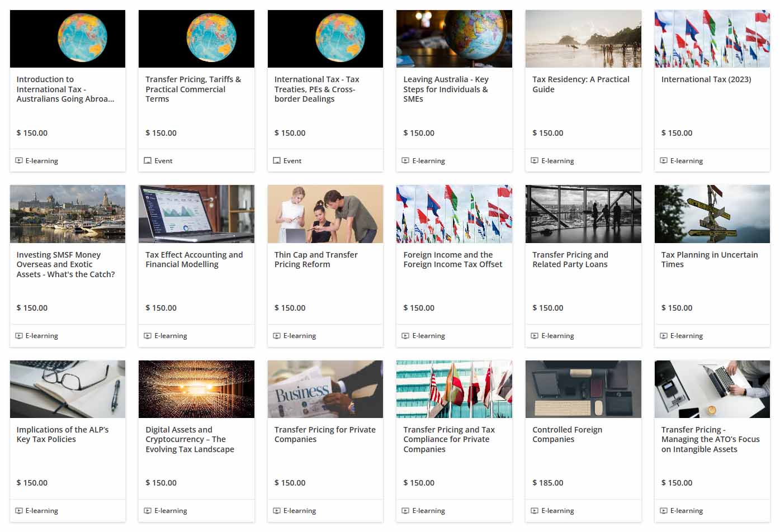Click Event icon under International Tax Treaties card
This screenshot has width=780, height=532.
277,161
